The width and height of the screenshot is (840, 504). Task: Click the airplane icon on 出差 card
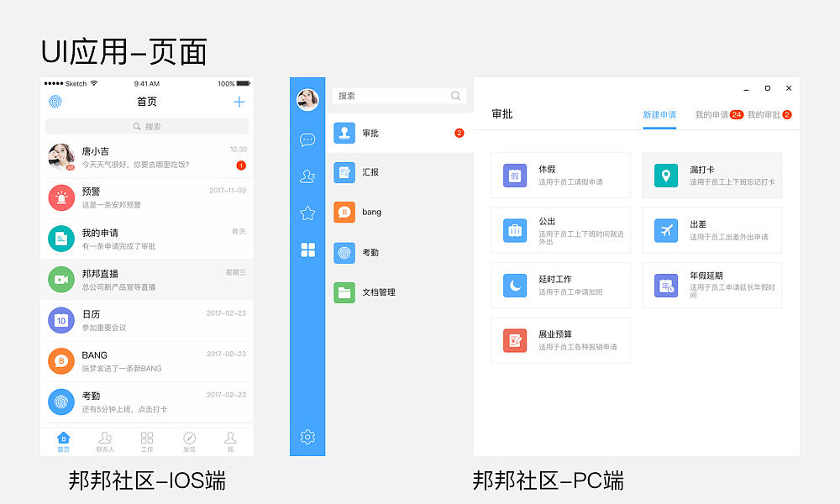666,229
